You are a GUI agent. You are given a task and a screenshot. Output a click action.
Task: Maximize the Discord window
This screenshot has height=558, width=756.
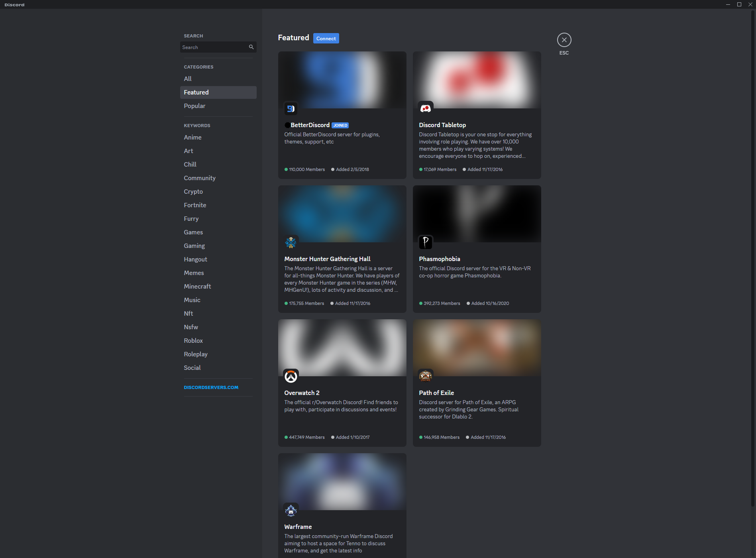click(739, 4)
